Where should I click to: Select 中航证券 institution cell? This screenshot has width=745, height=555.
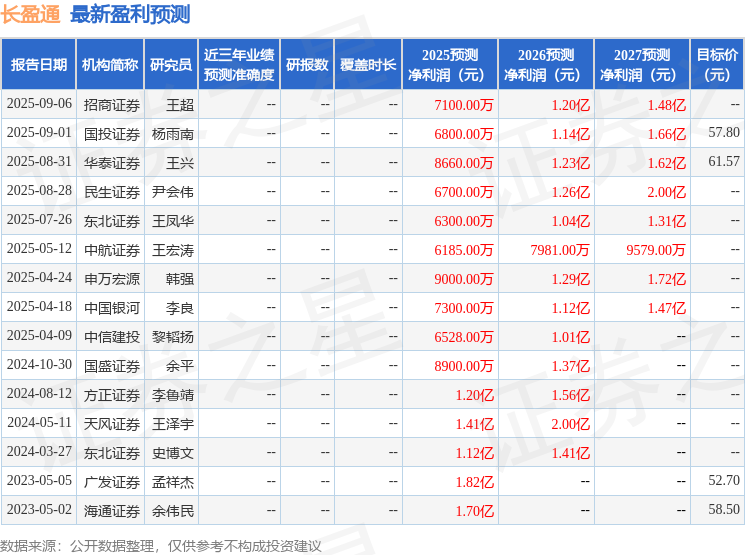point(112,250)
